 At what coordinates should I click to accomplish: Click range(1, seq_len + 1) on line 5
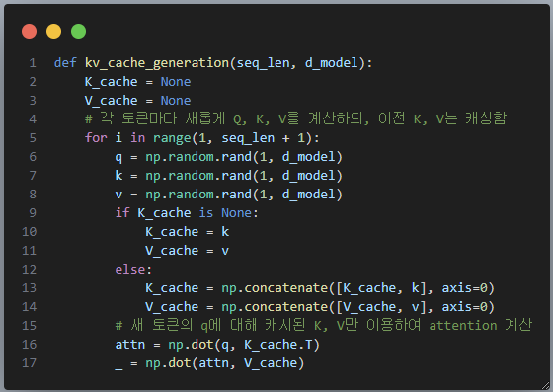pyautogui.click(x=233, y=138)
